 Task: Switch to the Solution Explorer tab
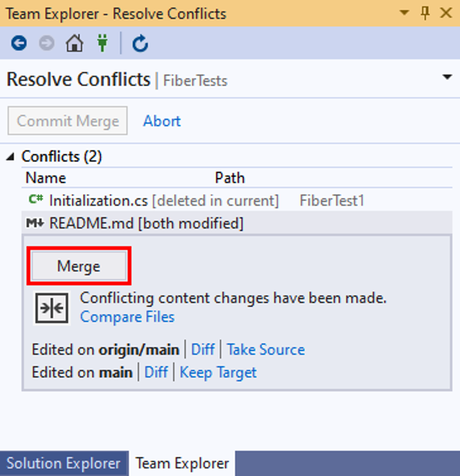[x=64, y=463]
